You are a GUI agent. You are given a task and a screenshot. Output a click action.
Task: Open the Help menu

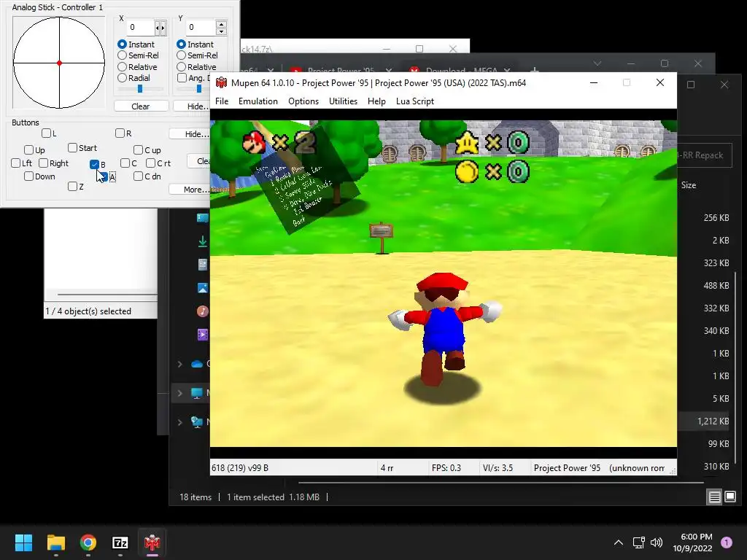pyautogui.click(x=376, y=101)
